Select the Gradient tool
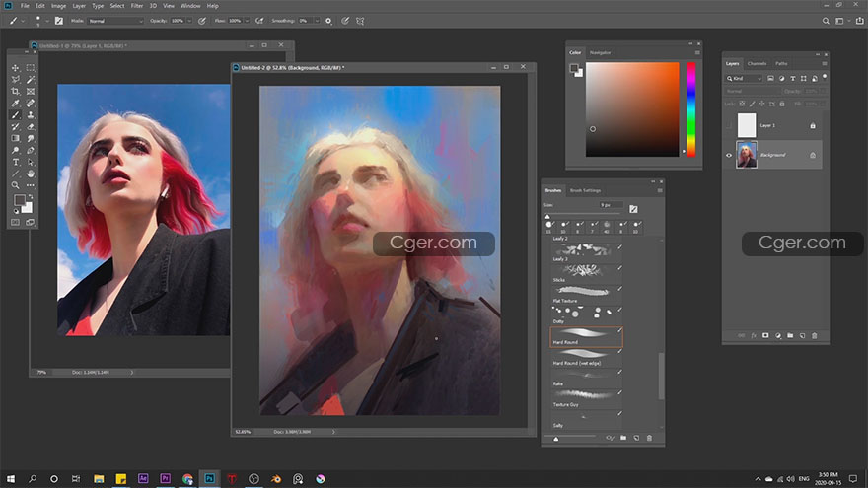The height and width of the screenshot is (488, 868). (x=16, y=138)
